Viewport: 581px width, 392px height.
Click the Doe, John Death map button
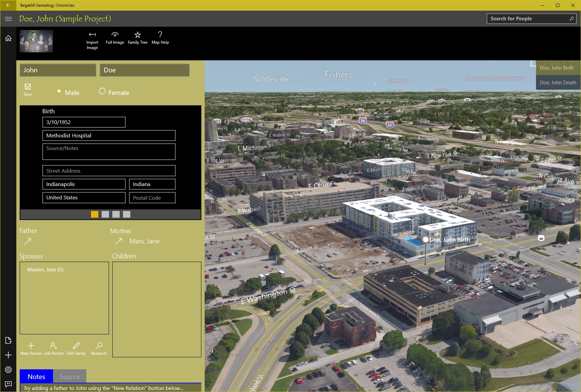coord(558,82)
